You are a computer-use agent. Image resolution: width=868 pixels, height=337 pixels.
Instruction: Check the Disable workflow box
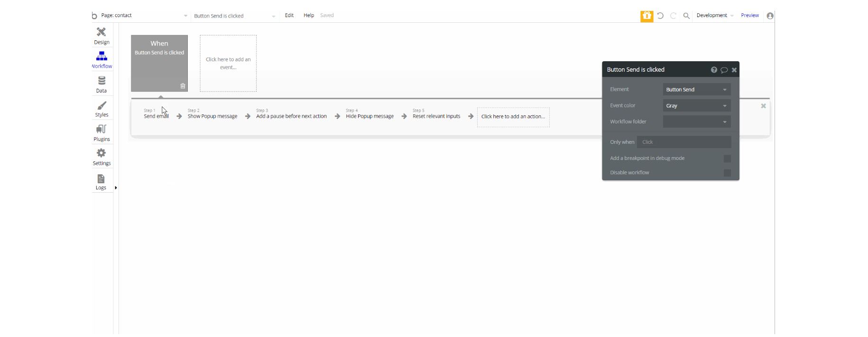727,173
